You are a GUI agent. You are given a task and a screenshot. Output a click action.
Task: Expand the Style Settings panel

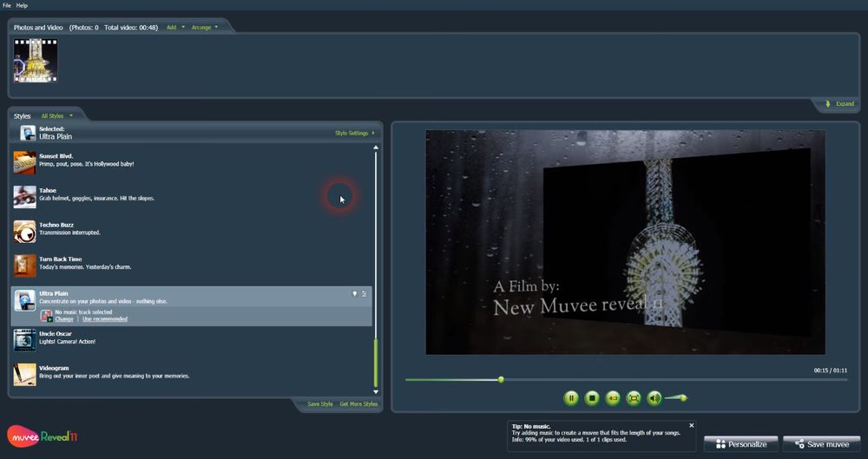click(355, 133)
